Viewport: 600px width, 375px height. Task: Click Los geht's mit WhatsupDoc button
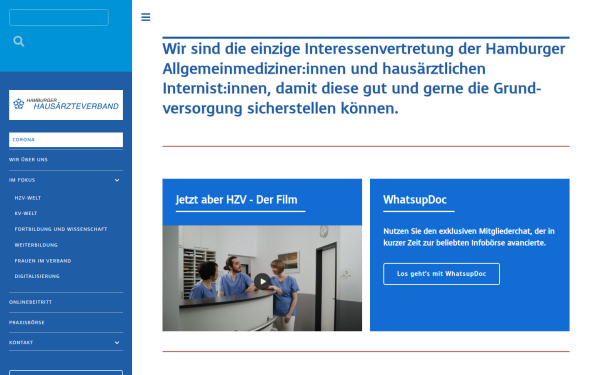pyautogui.click(x=441, y=274)
